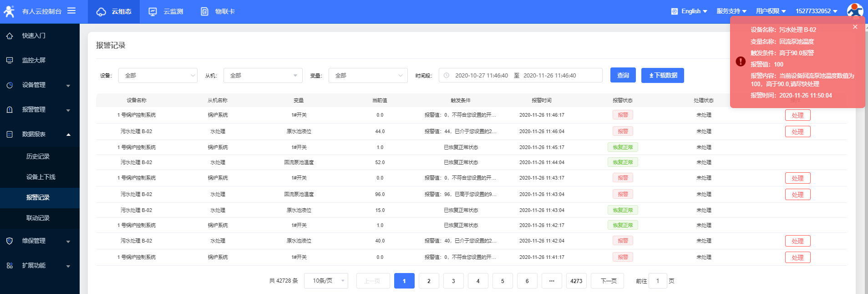Click the clock icon in date range
The width and height of the screenshot is (868, 294).
click(x=447, y=75)
